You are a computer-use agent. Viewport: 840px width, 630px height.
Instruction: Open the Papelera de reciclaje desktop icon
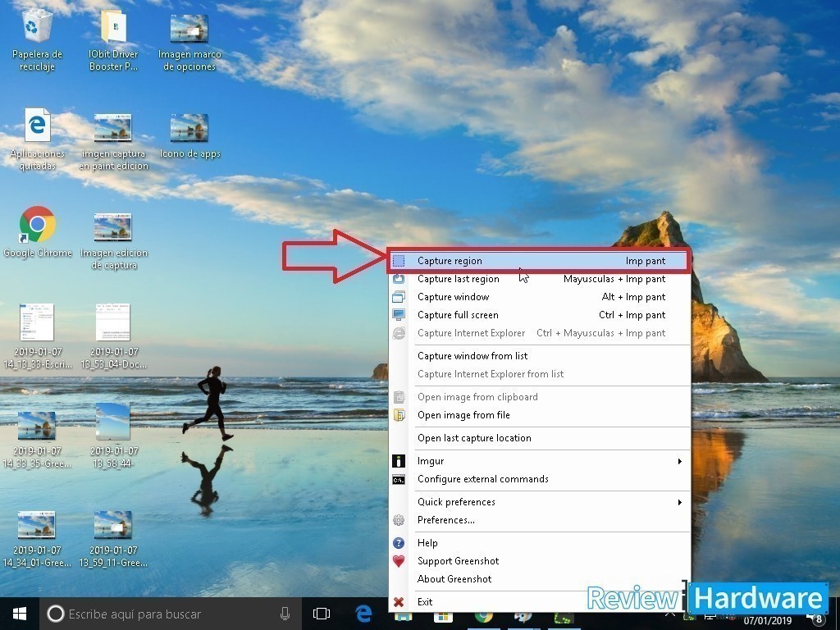(x=37, y=41)
